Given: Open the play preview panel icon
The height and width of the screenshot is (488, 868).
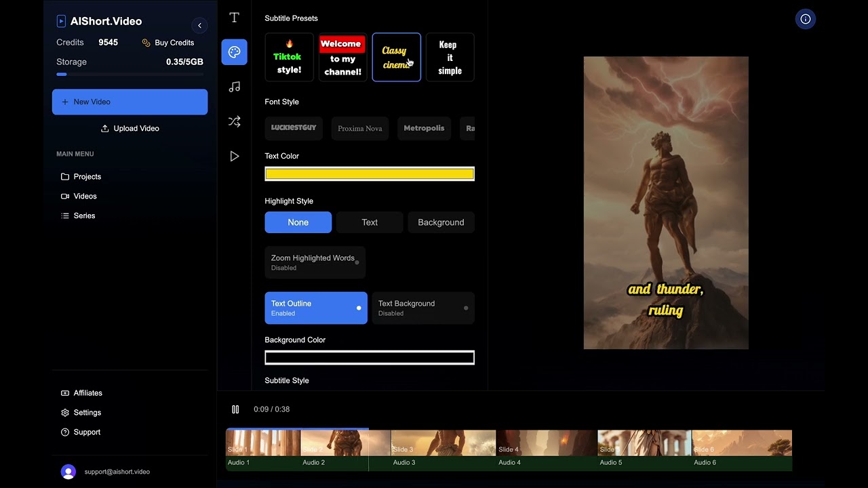Looking at the screenshot, I should pyautogui.click(x=234, y=157).
